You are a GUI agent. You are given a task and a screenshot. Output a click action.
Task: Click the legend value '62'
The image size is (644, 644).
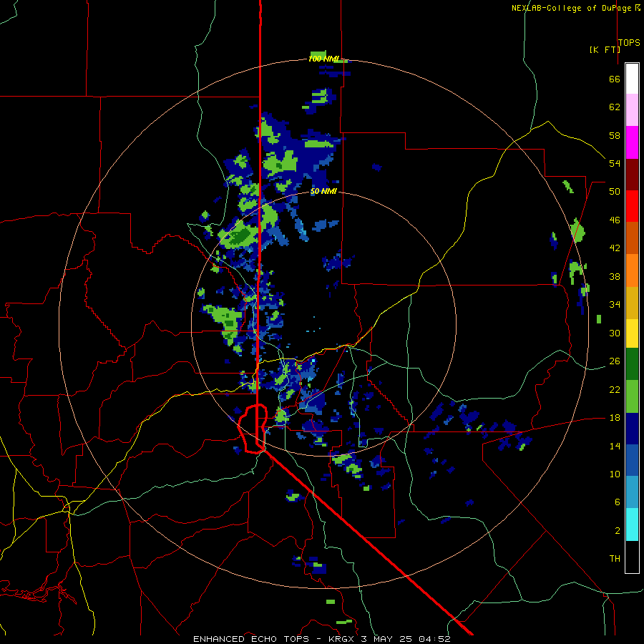(x=615, y=107)
